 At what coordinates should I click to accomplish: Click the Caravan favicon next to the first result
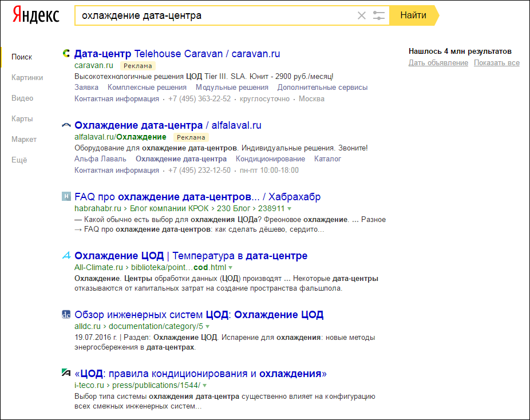point(66,53)
